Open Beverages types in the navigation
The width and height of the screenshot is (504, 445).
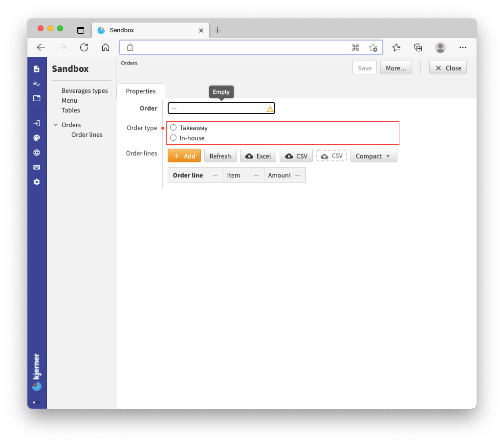(x=85, y=90)
